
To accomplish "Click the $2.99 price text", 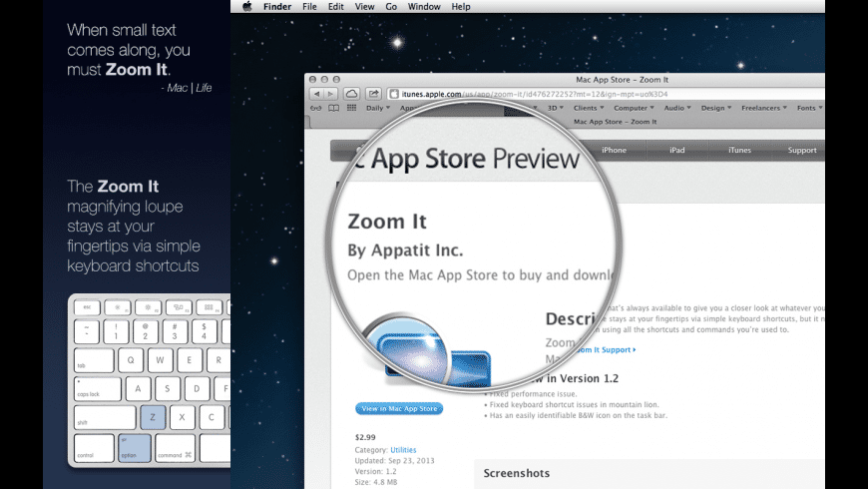I will pyautogui.click(x=365, y=437).
